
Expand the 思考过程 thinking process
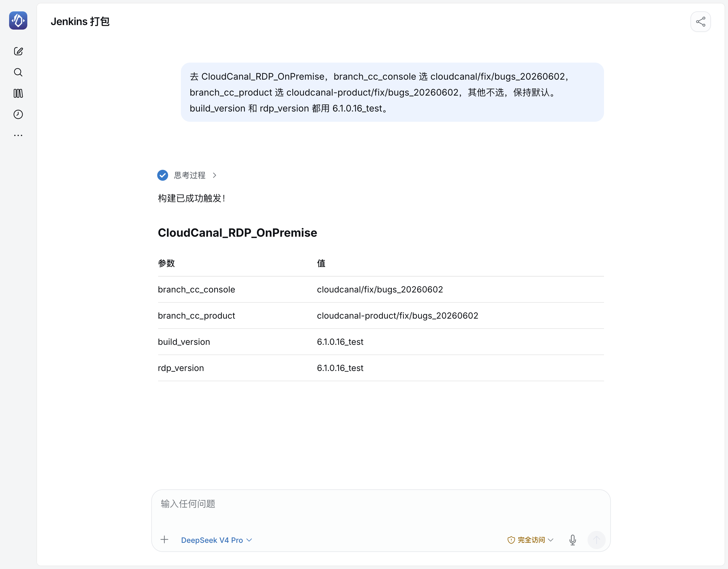(x=195, y=175)
